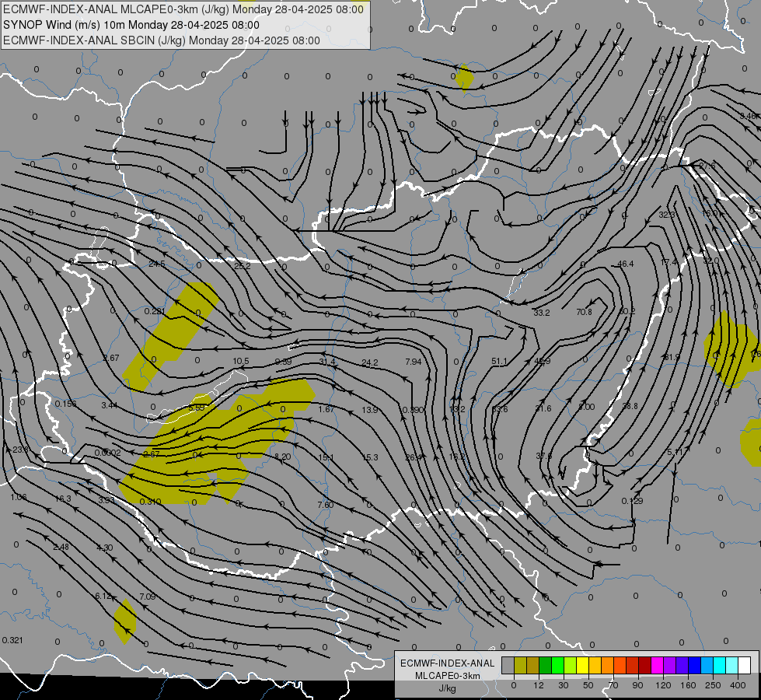The width and height of the screenshot is (761, 700).
Task: Click the MLCAPE0-3km header line
Action: coord(183,9)
